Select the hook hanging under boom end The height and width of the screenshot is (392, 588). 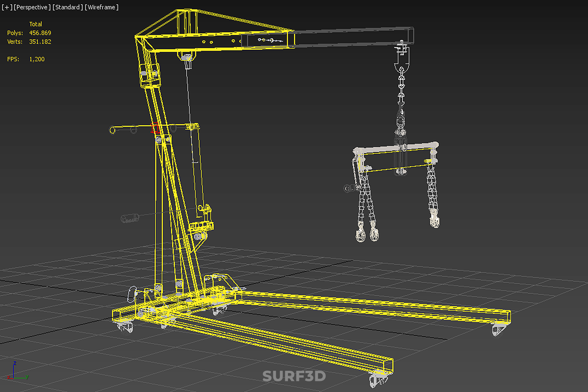pyautogui.click(x=401, y=61)
